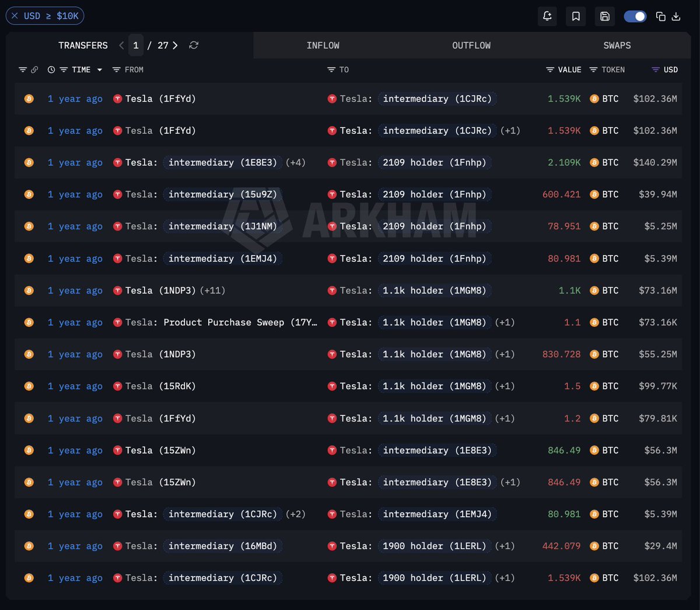Click BTC token icon in the $140.29M row
This screenshot has width=700, height=610.
[594, 162]
